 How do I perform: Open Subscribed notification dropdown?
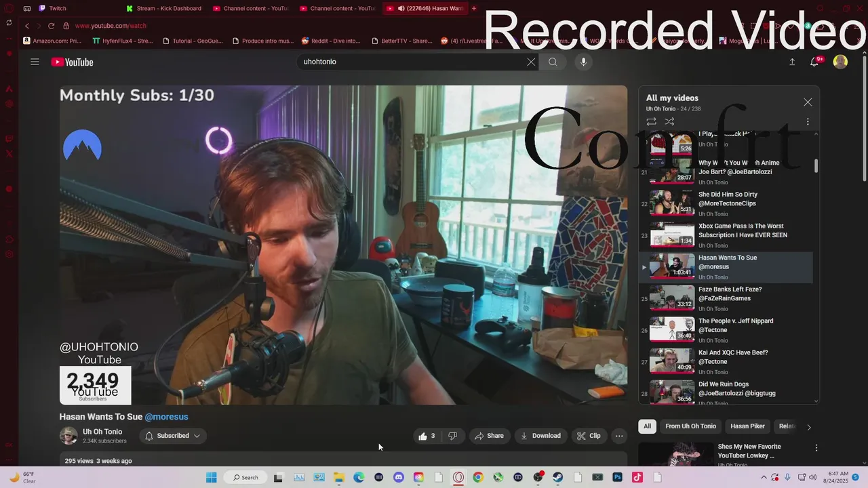click(x=173, y=436)
